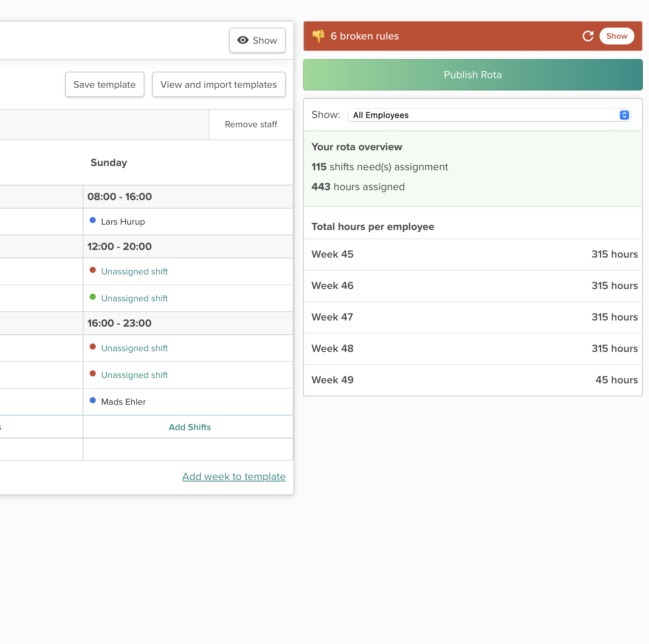Click the green dot unassigned shift marker
This screenshot has width=649, height=644.
click(93, 297)
